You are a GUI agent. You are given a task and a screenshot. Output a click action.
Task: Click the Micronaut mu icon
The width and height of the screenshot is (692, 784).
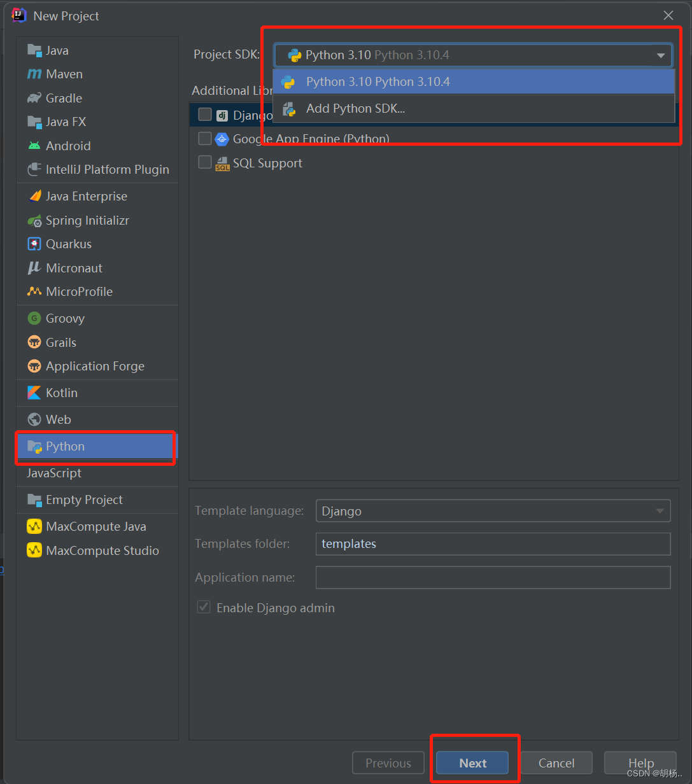(x=34, y=268)
